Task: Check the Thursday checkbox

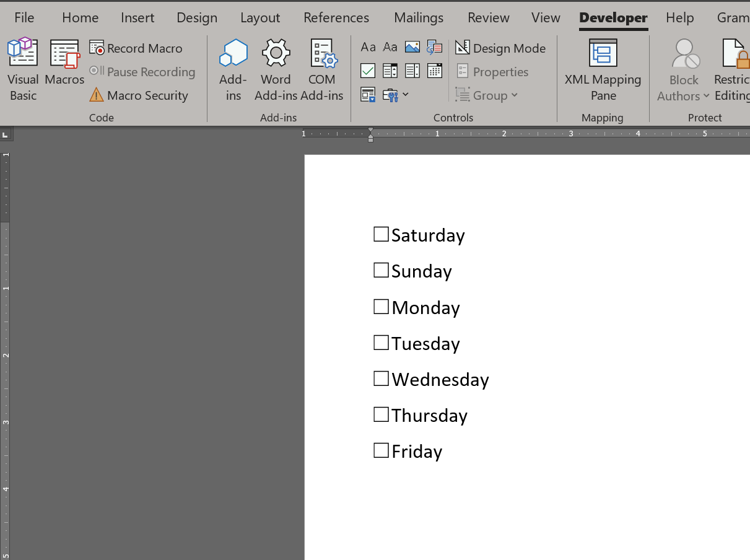Action: [x=381, y=414]
